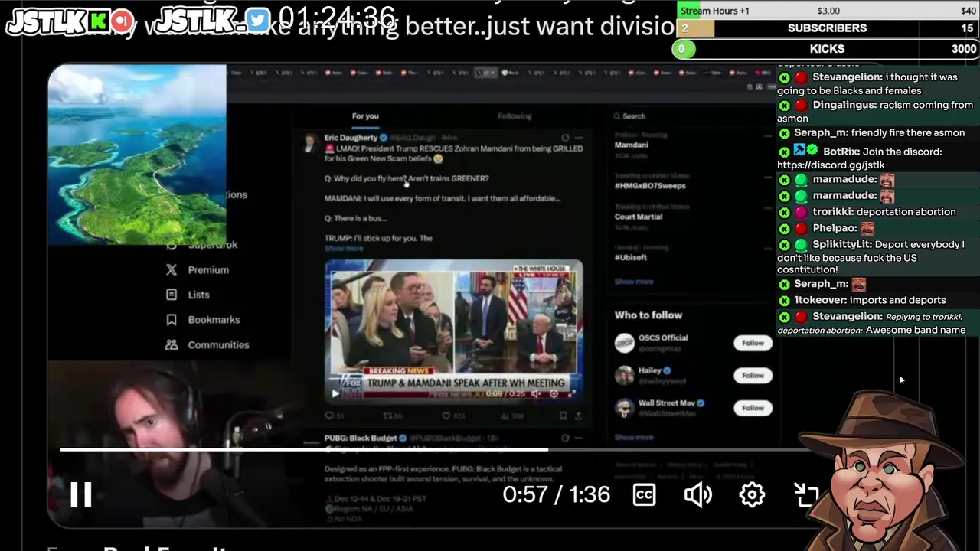
Task: Mute the embedded tweet video
Action: 534,393
